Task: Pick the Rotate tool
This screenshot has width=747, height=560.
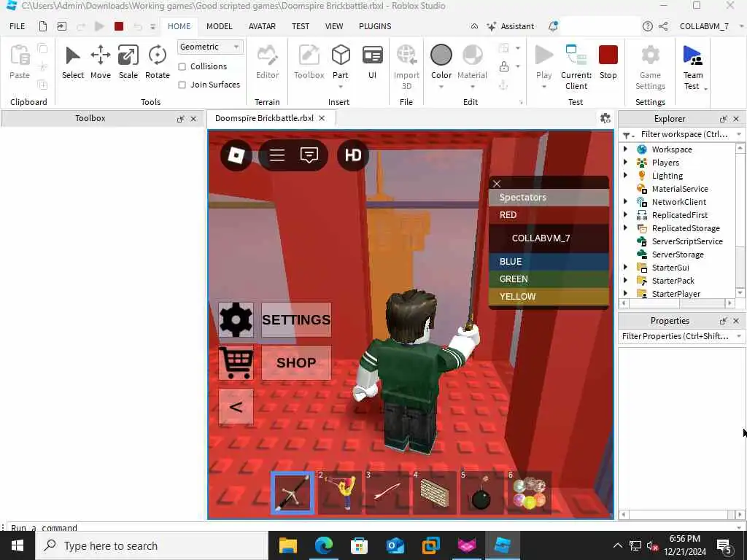Action: (158, 62)
